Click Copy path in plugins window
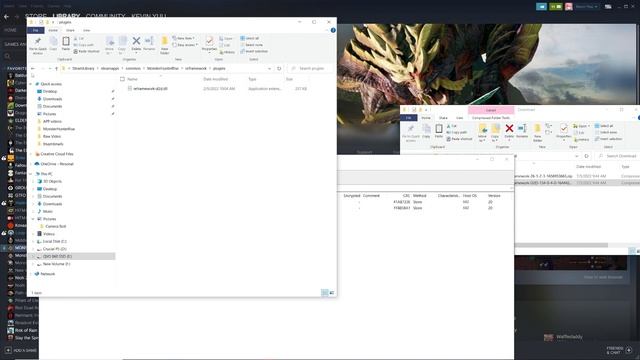 (x=84, y=45)
